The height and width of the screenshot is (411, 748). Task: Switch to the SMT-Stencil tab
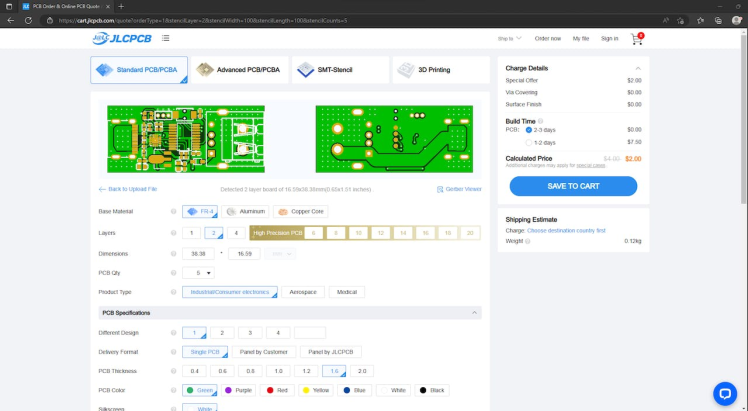pyautogui.click(x=340, y=70)
